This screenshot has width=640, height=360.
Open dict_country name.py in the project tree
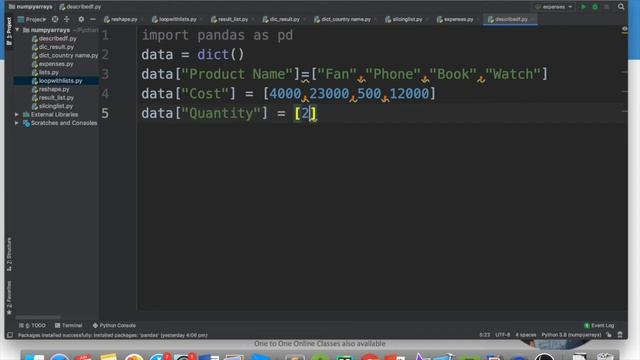[x=65, y=56]
